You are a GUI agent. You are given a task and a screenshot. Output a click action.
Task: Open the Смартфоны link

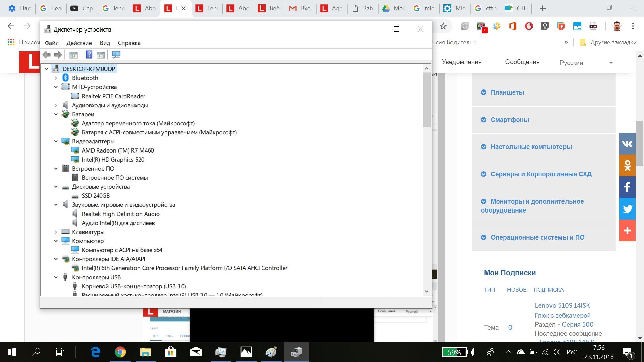point(510,120)
